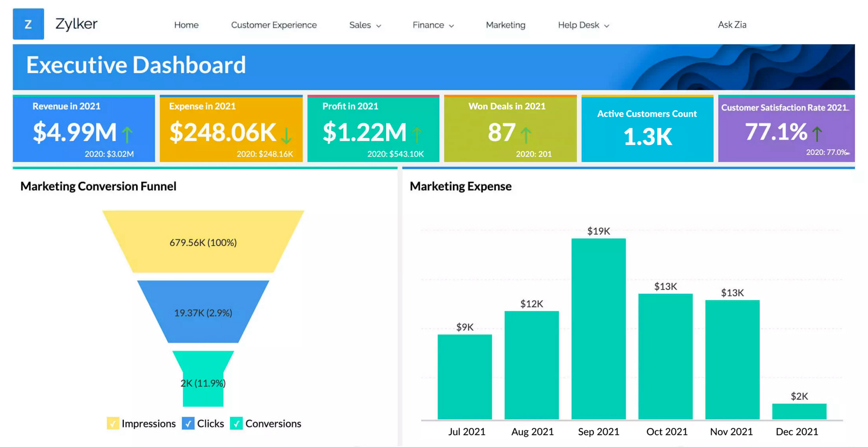
Task: Toggle the Conversions legend checkbox
Action: [x=236, y=423]
